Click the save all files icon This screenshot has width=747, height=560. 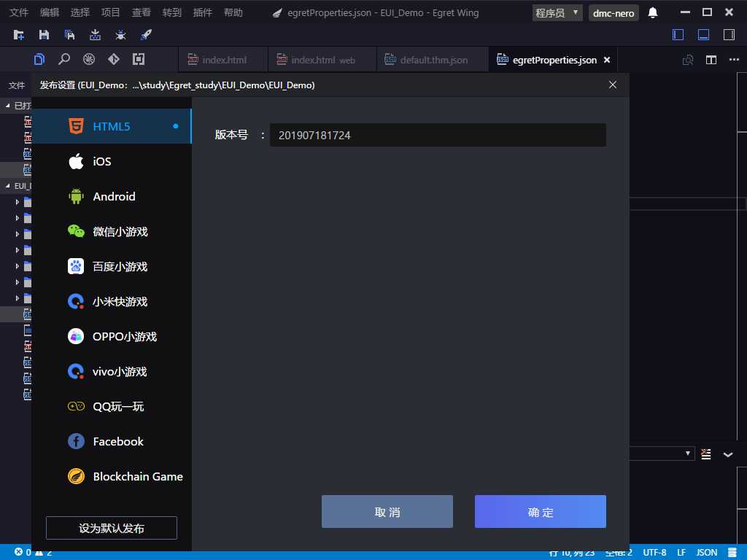pyautogui.click(x=69, y=35)
